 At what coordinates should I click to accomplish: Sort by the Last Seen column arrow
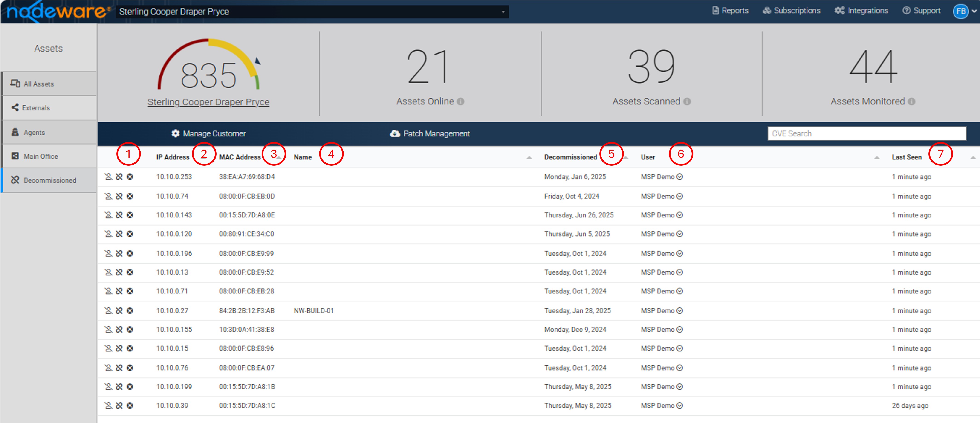(973, 157)
